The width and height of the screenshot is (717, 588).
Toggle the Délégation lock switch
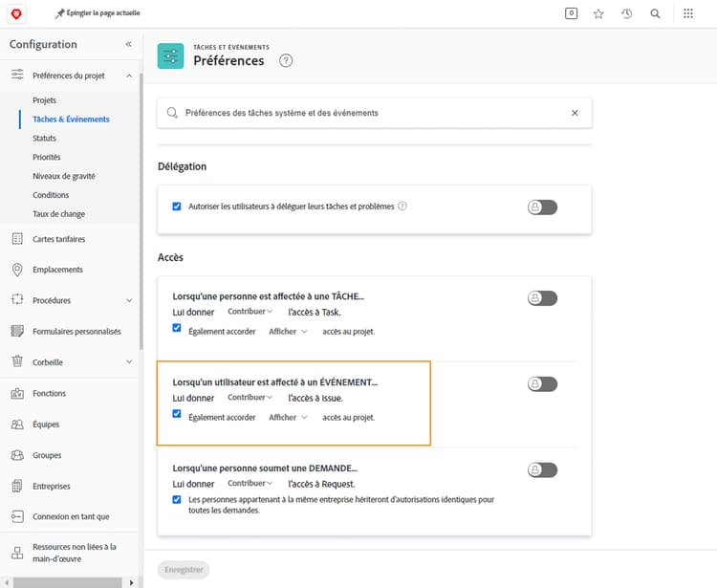pyautogui.click(x=542, y=207)
